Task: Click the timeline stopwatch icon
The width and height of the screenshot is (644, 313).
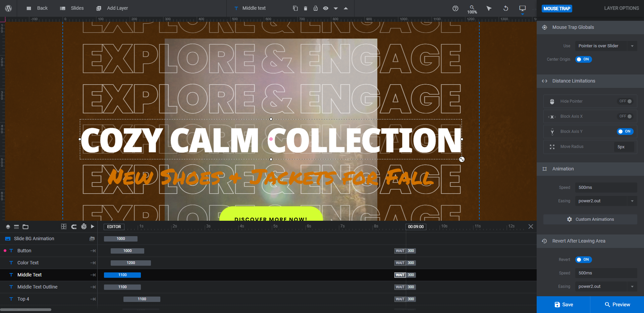Action: 84,227
